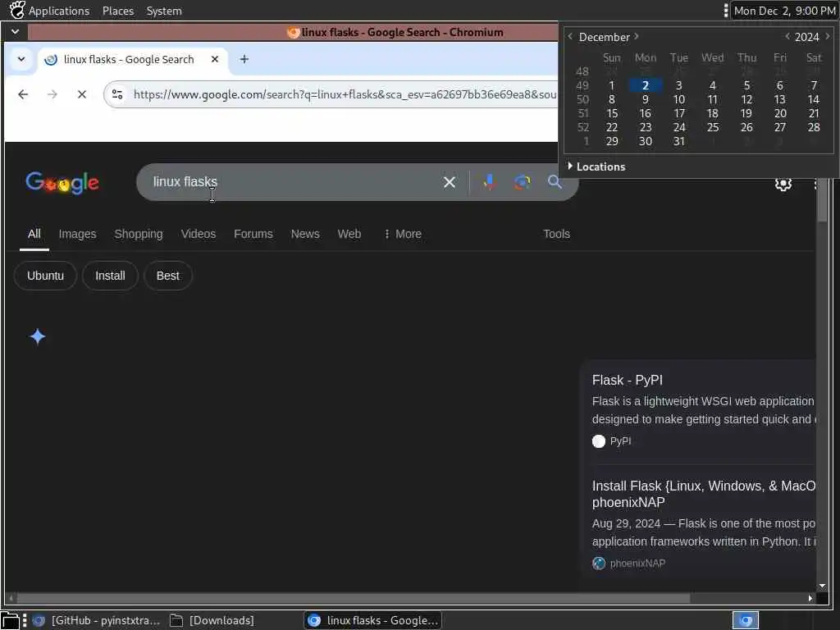Stop loading the page with the X button

click(x=81, y=95)
